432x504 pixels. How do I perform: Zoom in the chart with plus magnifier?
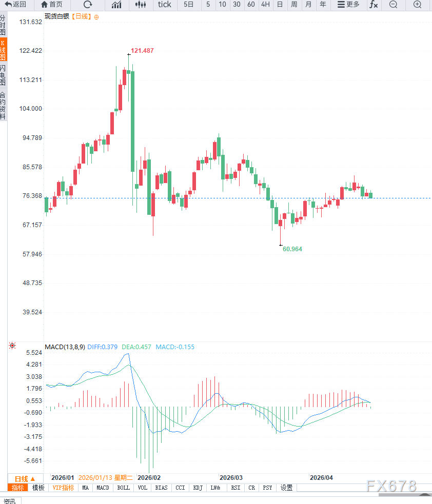418,5
